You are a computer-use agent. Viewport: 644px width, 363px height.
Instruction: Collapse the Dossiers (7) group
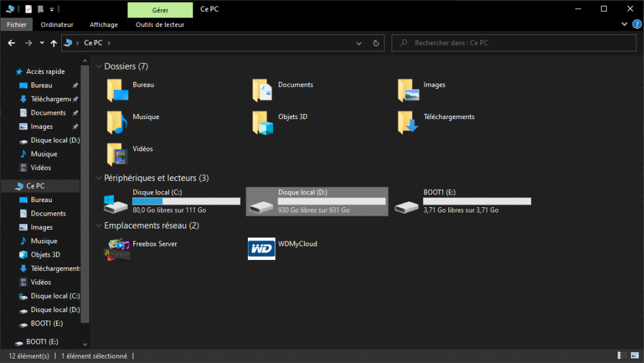click(x=99, y=66)
